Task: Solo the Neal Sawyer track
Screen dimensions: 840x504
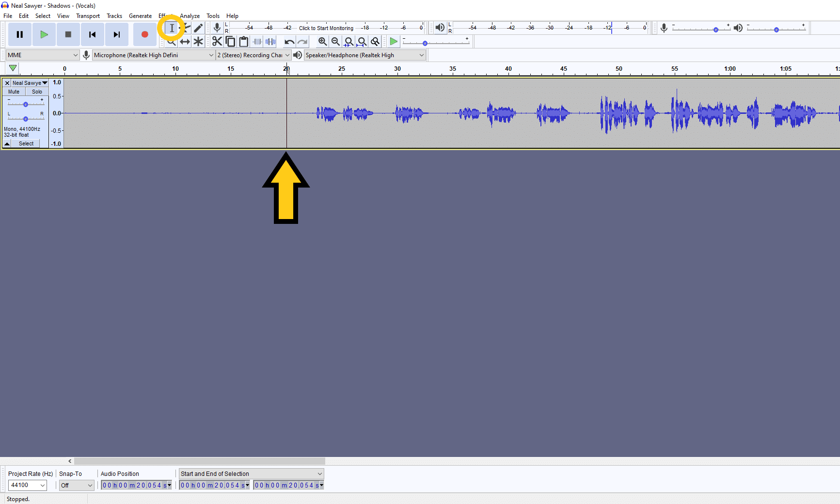Action: pyautogui.click(x=37, y=92)
